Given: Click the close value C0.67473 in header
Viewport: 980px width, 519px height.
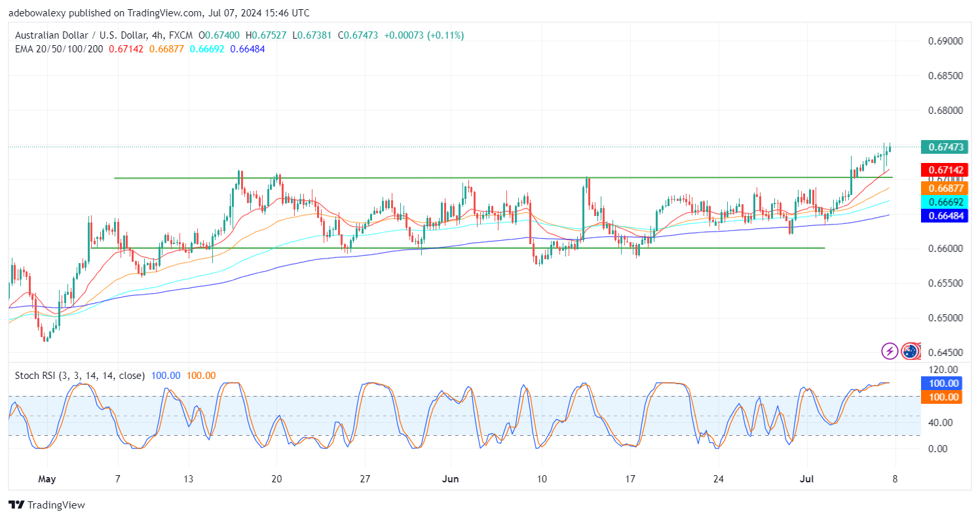Looking at the screenshot, I should [359, 35].
